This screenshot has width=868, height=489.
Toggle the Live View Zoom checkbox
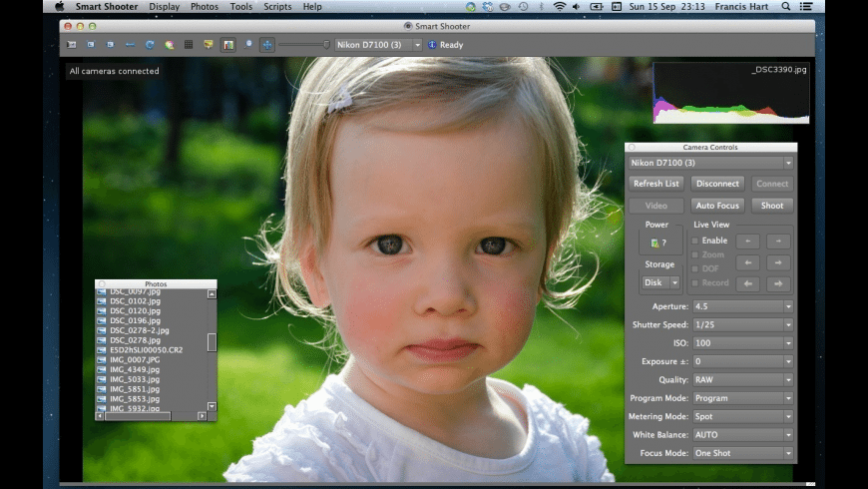click(695, 254)
